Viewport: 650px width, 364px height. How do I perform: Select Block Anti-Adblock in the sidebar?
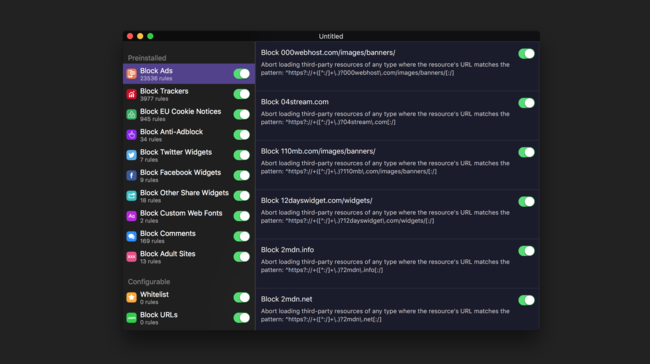tap(189, 135)
